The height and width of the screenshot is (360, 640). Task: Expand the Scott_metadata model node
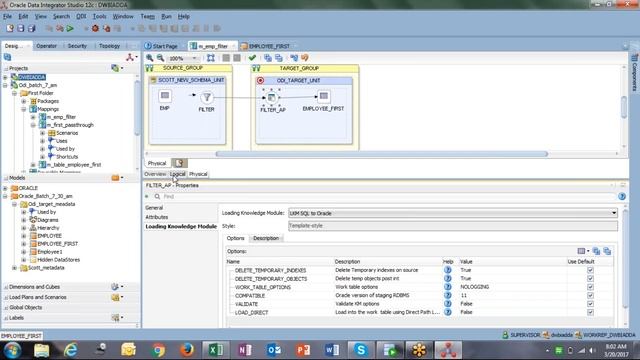click(x=15, y=268)
